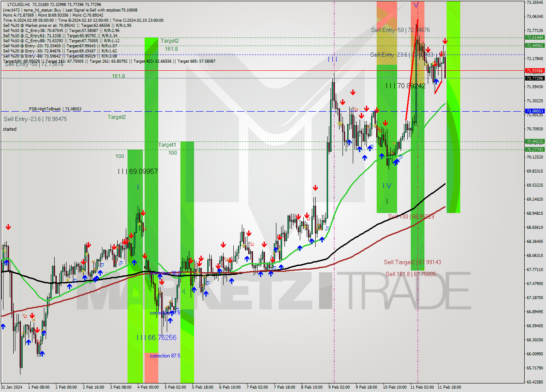Click the 68.06315 price axis value

[534, 256]
